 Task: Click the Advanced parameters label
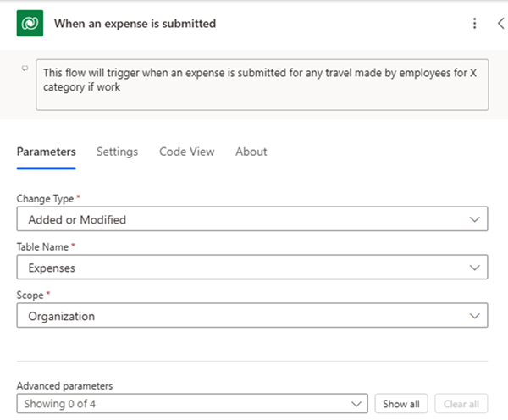(64, 385)
